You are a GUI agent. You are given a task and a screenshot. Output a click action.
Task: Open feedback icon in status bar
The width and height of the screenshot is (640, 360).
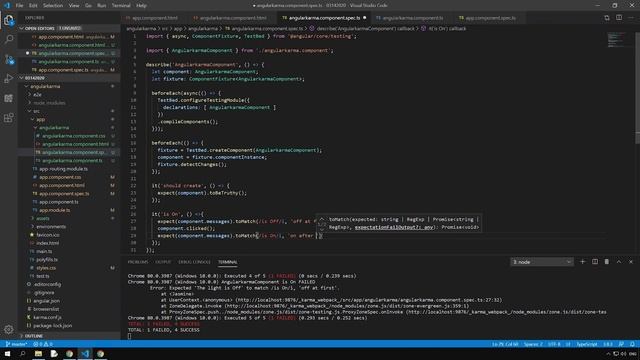point(621,344)
